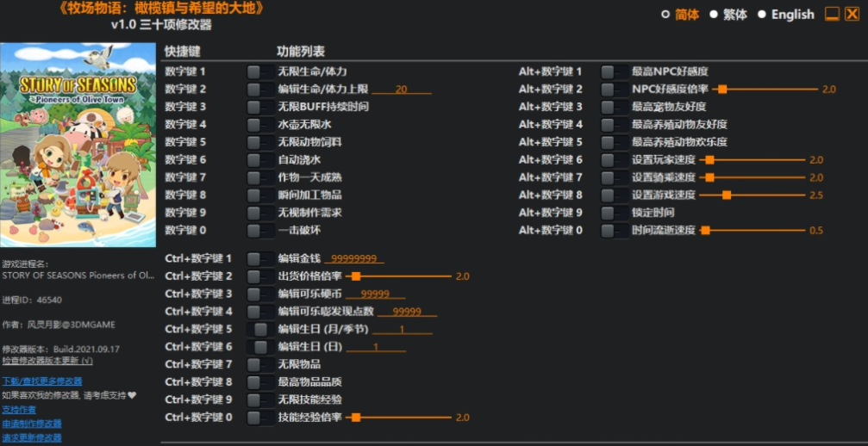Open the 下载/查找更多修改器 link
The height and width of the screenshot is (446, 868).
[42, 381]
